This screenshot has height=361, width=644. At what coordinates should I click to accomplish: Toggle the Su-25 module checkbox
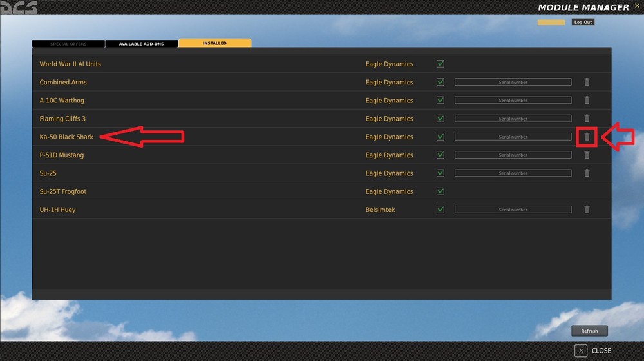click(x=440, y=173)
